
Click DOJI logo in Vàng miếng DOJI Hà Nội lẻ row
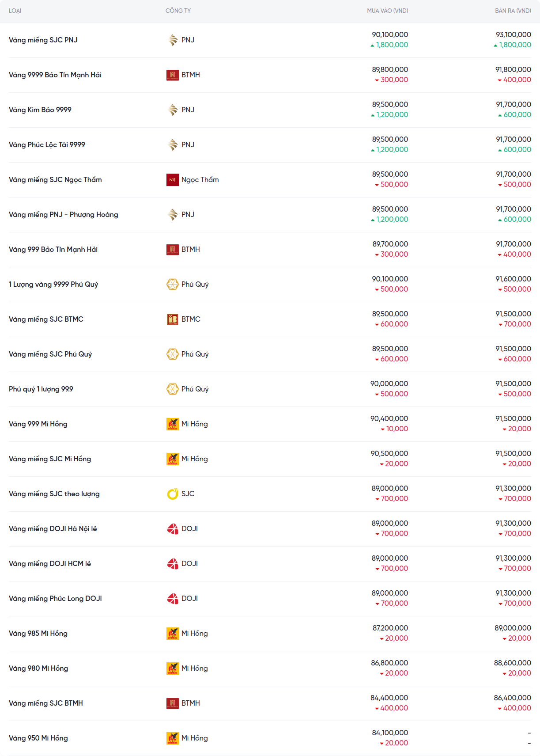point(173,529)
